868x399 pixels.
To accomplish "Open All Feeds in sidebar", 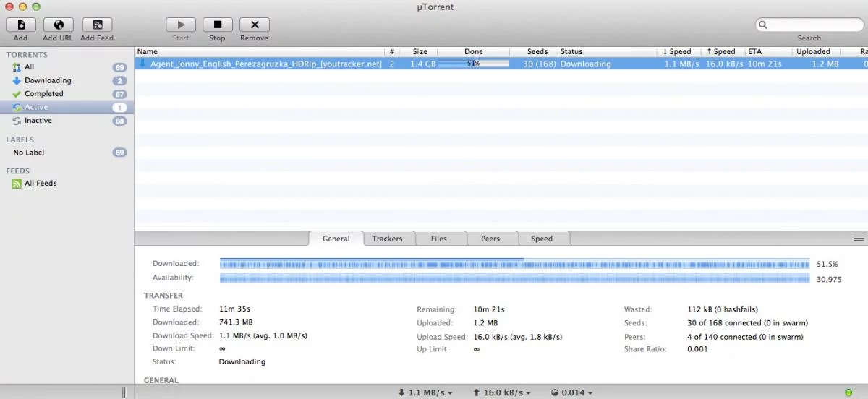I will coord(40,184).
